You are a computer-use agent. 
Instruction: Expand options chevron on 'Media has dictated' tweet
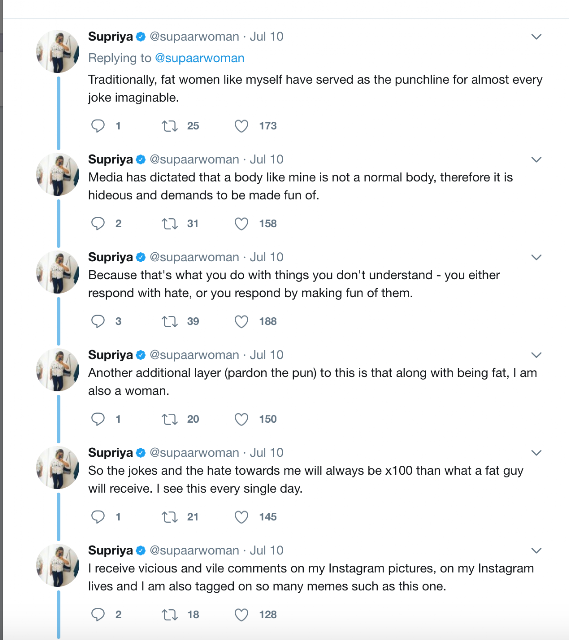pyautogui.click(x=536, y=159)
